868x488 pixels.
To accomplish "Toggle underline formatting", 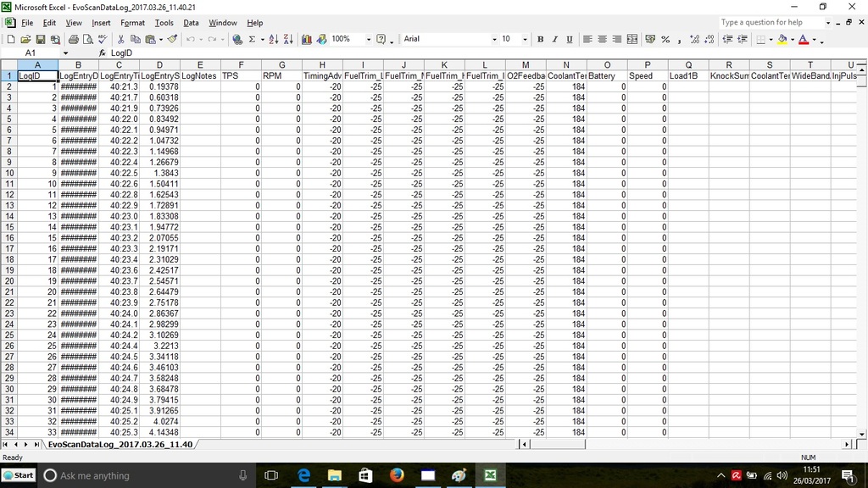I will (x=569, y=39).
